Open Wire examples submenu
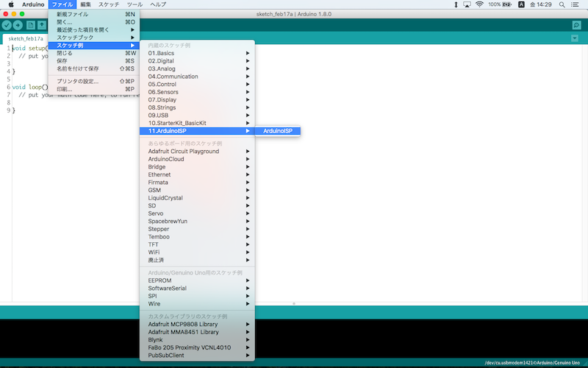Viewport: 588px width, 368px height. click(197, 304)
